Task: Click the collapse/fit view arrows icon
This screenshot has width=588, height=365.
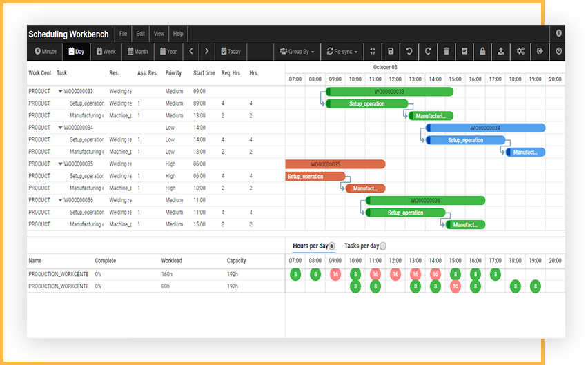Action: pyautogui.click(x=372, y=52)
